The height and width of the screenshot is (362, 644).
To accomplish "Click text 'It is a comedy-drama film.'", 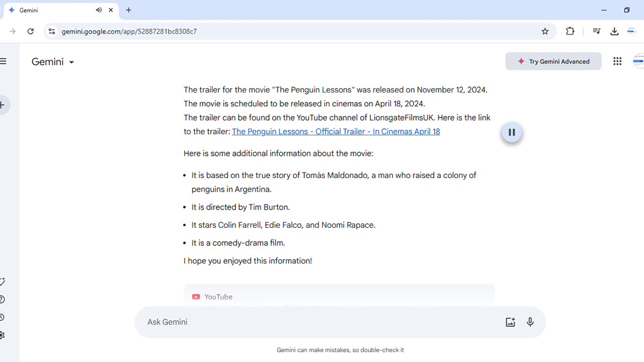I will click(x=238, y=243).
